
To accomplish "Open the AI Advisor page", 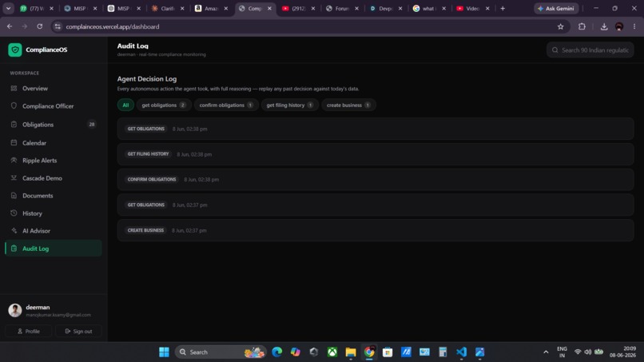I will click(x=54, y=231).
